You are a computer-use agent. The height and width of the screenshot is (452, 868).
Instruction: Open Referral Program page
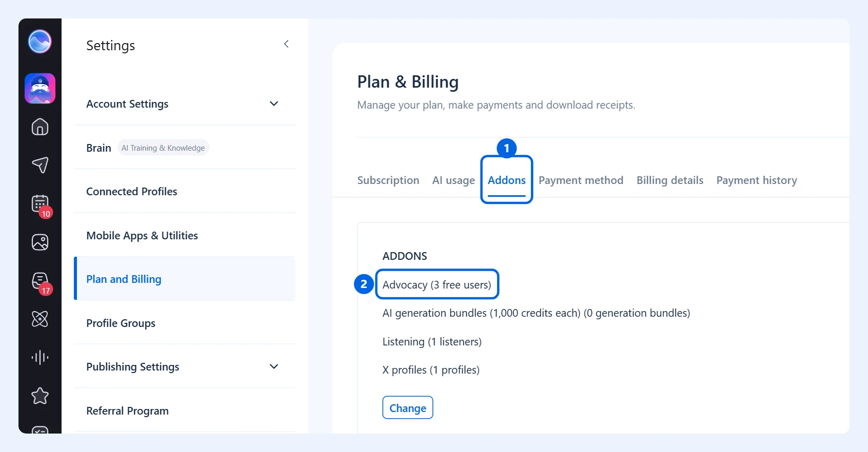185,410
